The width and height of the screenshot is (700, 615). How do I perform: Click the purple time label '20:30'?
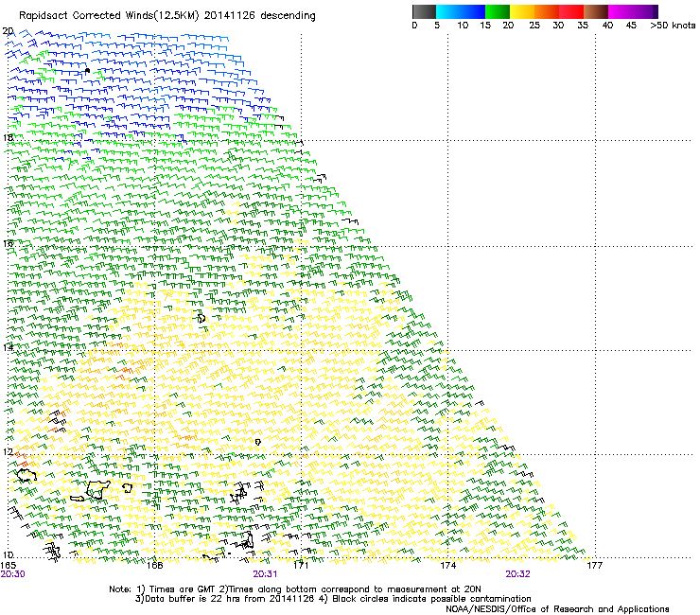pyautogui.click(x=13, y=574)
